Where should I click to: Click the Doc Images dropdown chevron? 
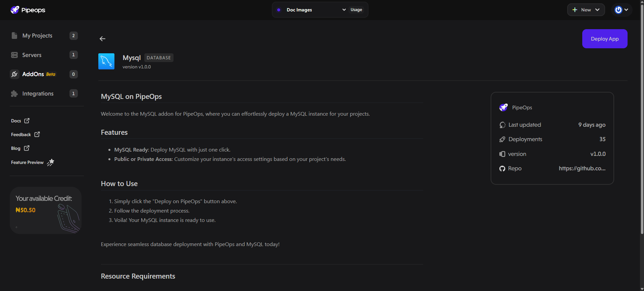pos(344,10)
